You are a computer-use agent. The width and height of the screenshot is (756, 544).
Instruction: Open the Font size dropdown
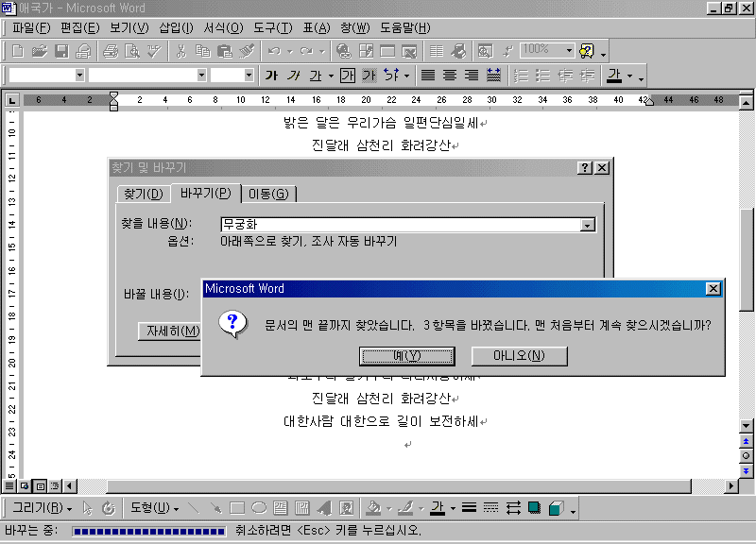[x=249, y=76]
